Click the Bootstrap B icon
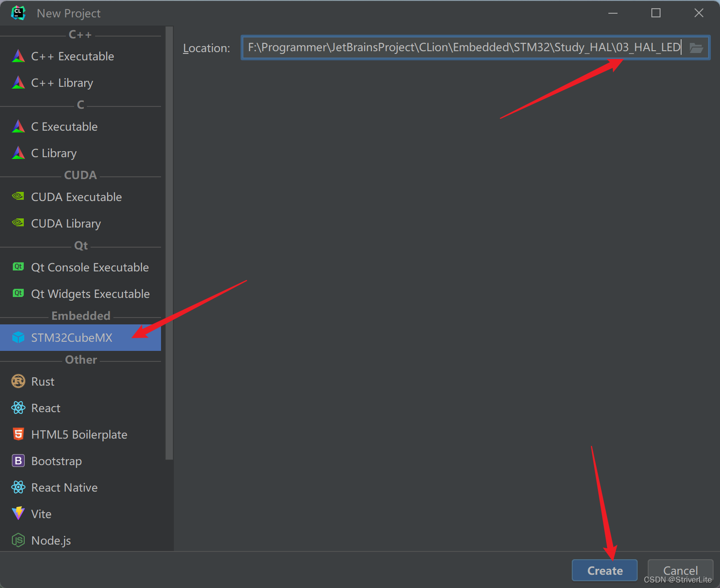The width and height of the screenshot is (720, 588). pos(18,461)
